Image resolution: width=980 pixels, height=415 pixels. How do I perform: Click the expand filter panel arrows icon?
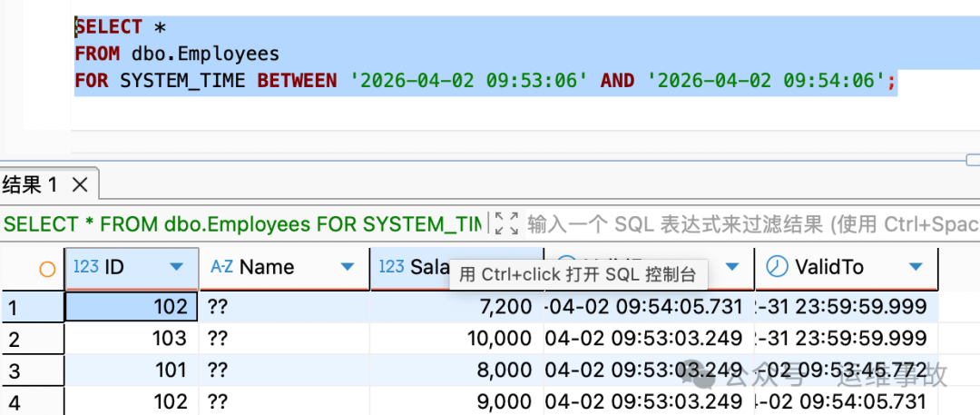(506, 223)
